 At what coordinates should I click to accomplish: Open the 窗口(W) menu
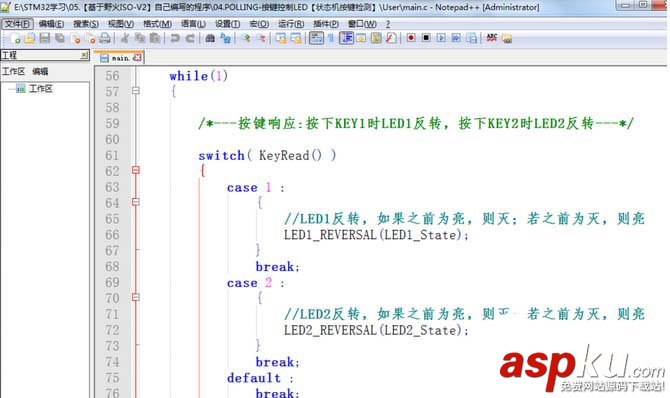pyautogui.click(x=362, y=24)
